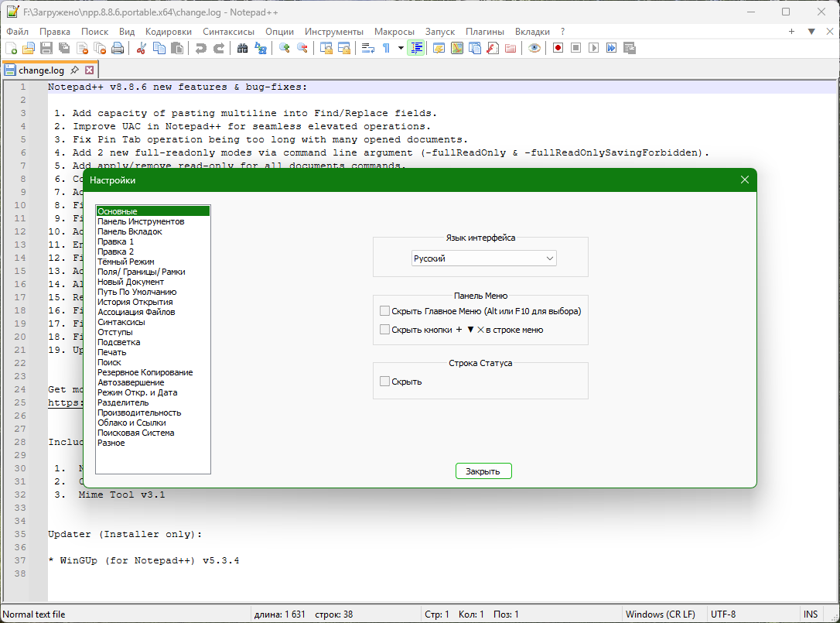Open Replace toolbar icon
Screen dimensions: 840x623
(x=261, y=48)
